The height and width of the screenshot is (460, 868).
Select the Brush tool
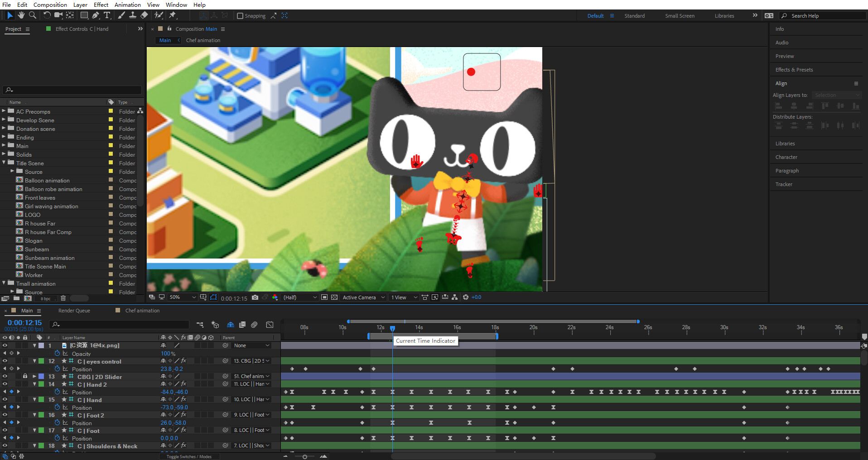pos(121,15)
